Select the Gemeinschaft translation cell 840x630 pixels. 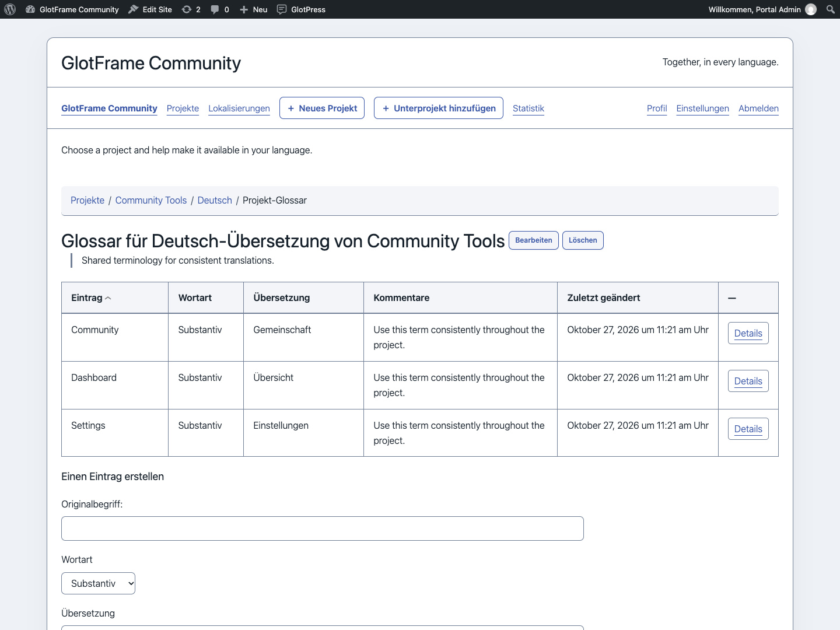303,337
